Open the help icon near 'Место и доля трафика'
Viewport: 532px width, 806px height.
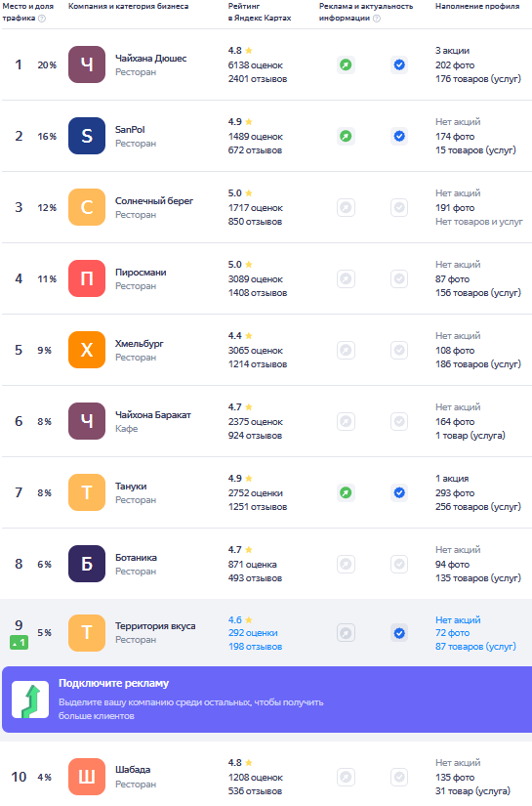click(x=42, y=18)
